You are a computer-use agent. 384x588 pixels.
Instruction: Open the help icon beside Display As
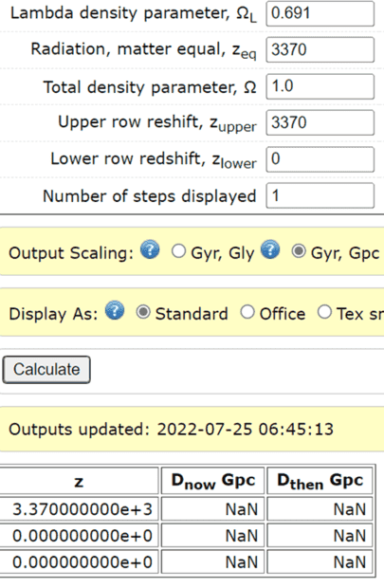tap(115, 310)
